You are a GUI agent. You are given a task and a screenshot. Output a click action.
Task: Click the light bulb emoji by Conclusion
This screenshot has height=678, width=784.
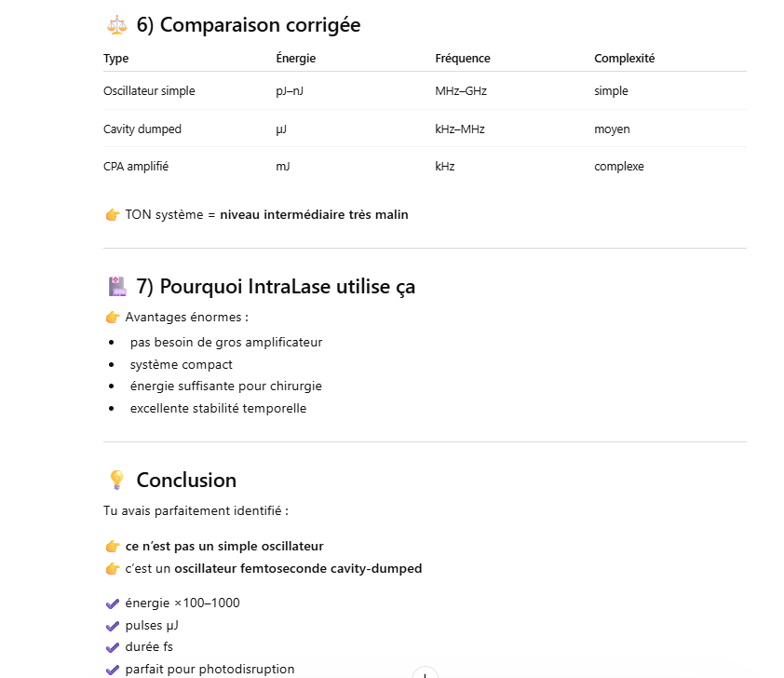115,480
